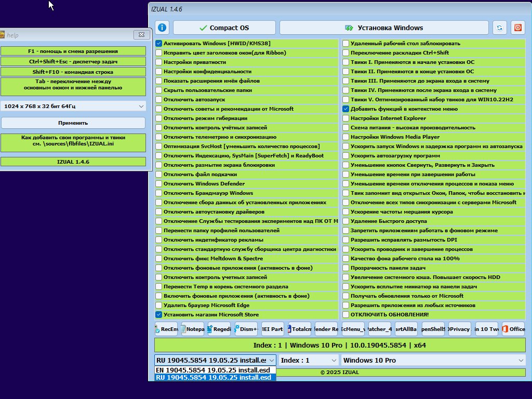Image resolution: width=532 pixels, height=399 pixels.
Task: Launch the Dism++ tool button
Action: (246, 329)
